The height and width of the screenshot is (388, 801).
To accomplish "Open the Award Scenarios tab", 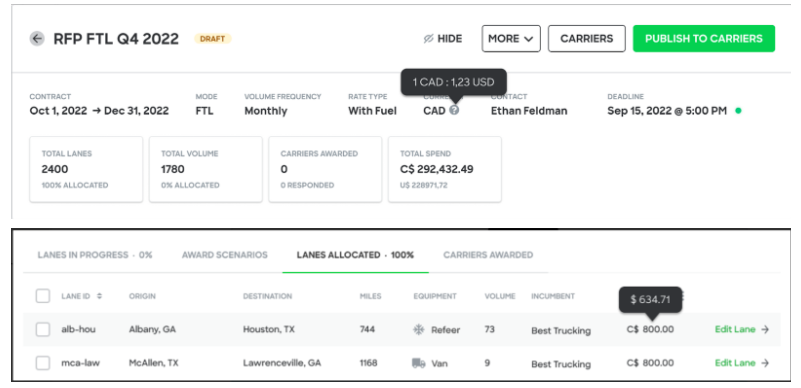I will click(x=225, y=255).
